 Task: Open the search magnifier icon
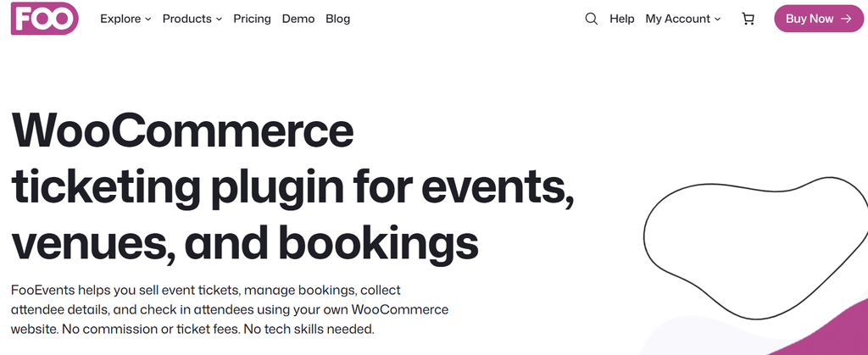pyautogui.click(x=591, y=19)
